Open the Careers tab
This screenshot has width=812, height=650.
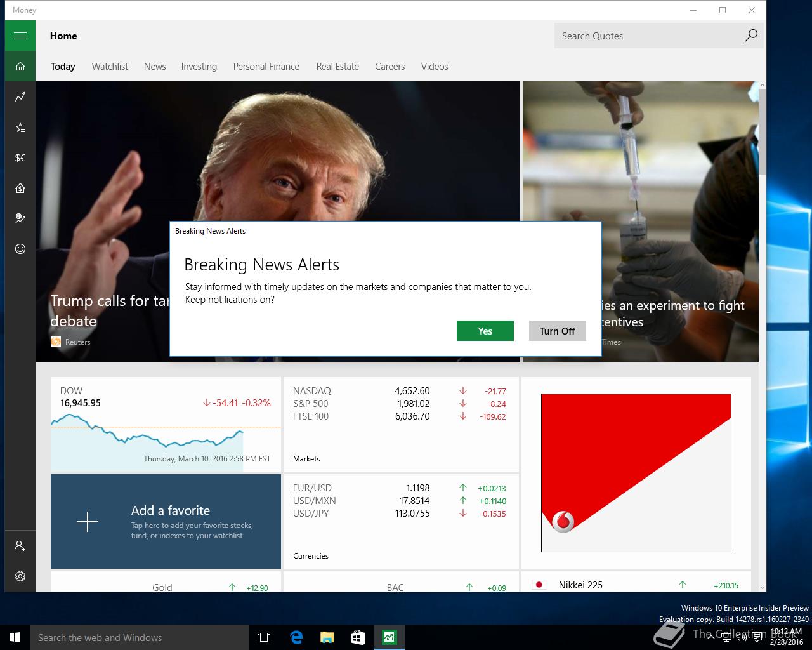click(x=390, y=66)
